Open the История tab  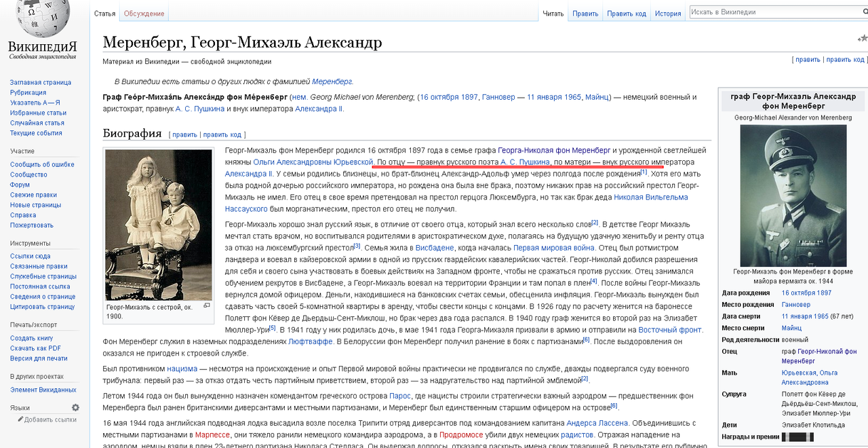coord(668,14)
